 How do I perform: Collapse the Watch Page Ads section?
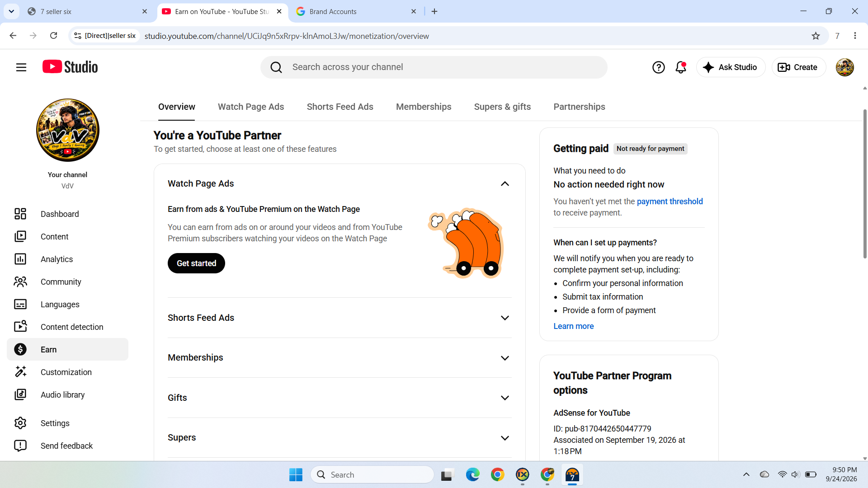click(505, 183)
